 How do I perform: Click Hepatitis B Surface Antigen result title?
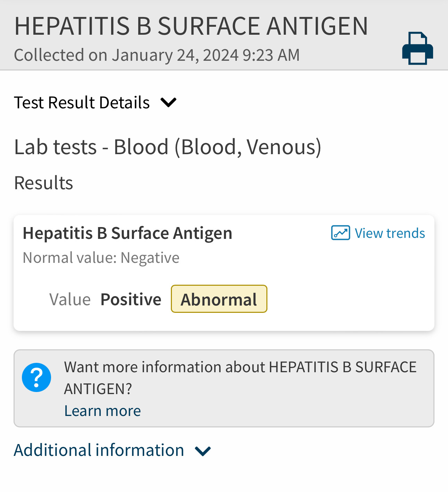[127, 233]
